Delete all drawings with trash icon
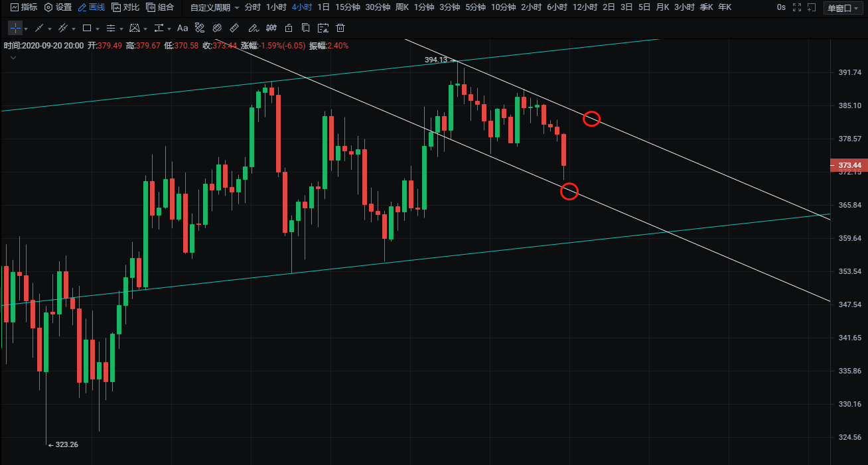The width and height of the screenshot is (868, 465). coord(340,29)
